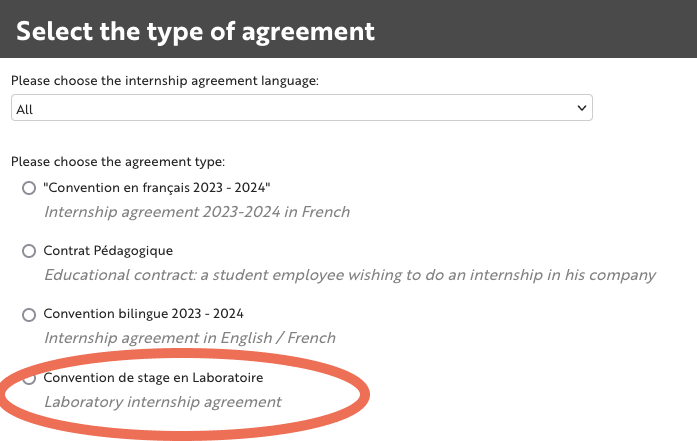The image size is (697, 441).
Task: Click the empty dark header bar beside the title
Action: tap(540, 31)
